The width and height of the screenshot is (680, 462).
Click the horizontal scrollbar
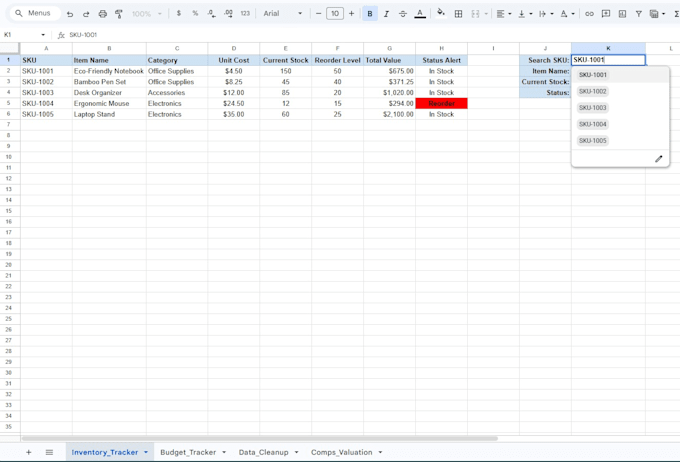click(259, 439)
